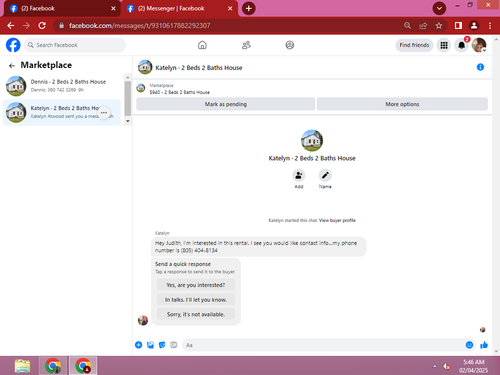Open the View buyer profile link

(x=337, y=220)
